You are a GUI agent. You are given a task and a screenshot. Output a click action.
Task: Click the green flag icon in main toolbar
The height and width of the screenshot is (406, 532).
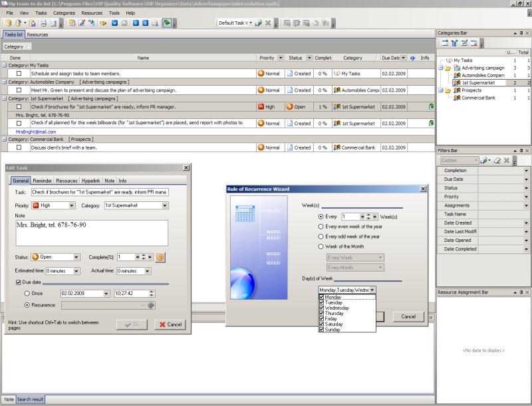tap(167, 23)
